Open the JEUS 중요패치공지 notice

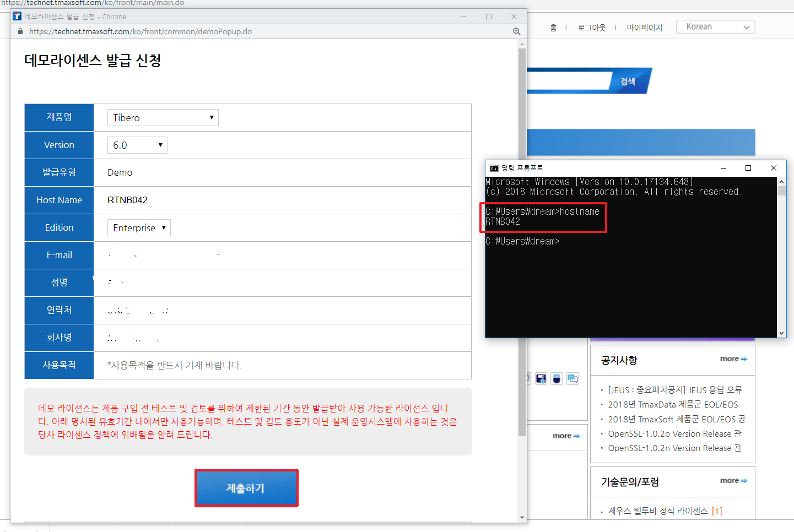tap(675, 390)
